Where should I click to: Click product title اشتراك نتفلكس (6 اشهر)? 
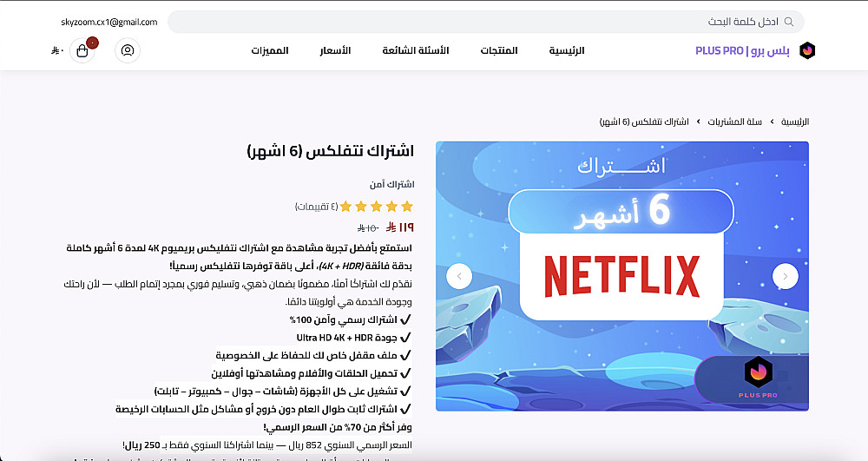pos(331,150)
